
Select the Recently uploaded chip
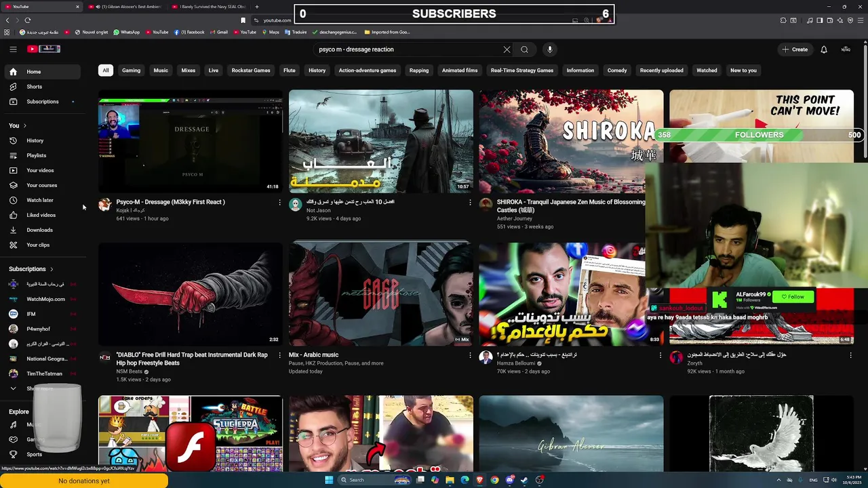(662, 70)
